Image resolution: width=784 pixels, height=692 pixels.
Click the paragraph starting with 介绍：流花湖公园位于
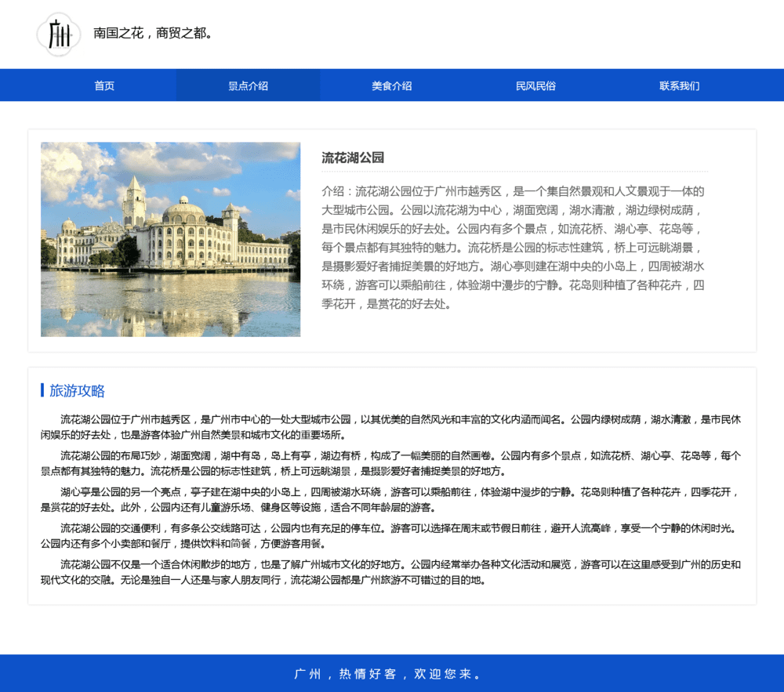(514, 247)
